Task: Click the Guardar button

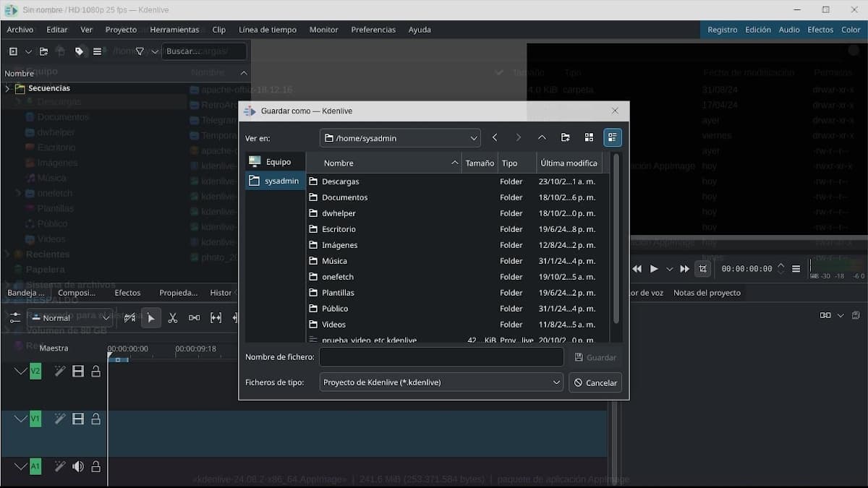Action: pyautogui.click(x=595, y=357)
